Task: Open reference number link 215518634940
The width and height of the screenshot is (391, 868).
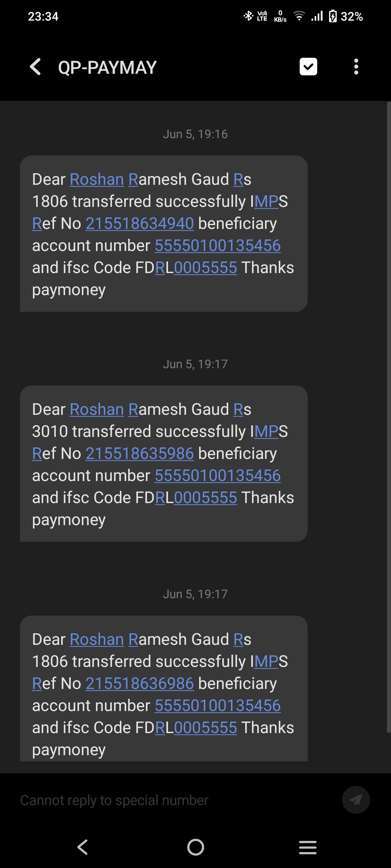Action: pyautogui.click(x=140, y=224)
